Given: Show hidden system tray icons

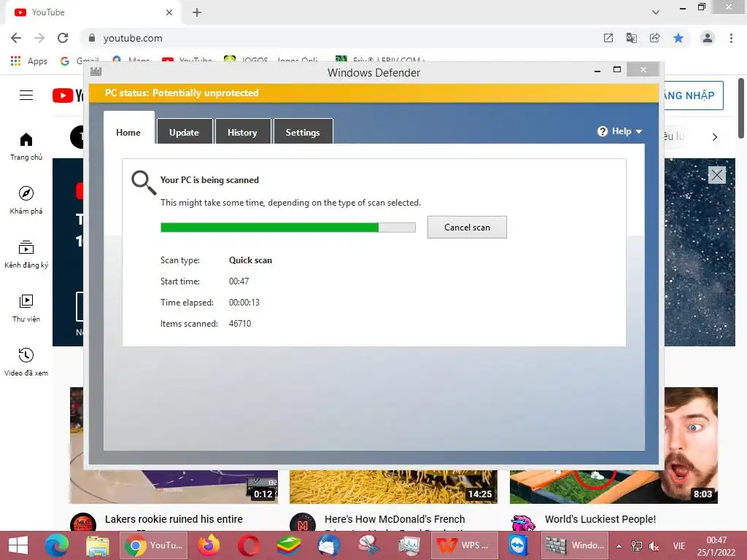Looking at the screenshot, I should 619,546.
